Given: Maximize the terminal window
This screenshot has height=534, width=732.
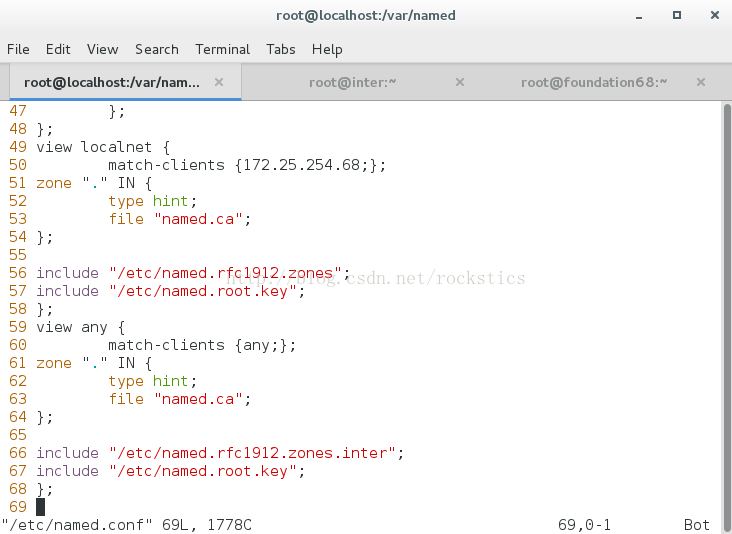Looking at the screenshot, I should (x=676, y=15).
